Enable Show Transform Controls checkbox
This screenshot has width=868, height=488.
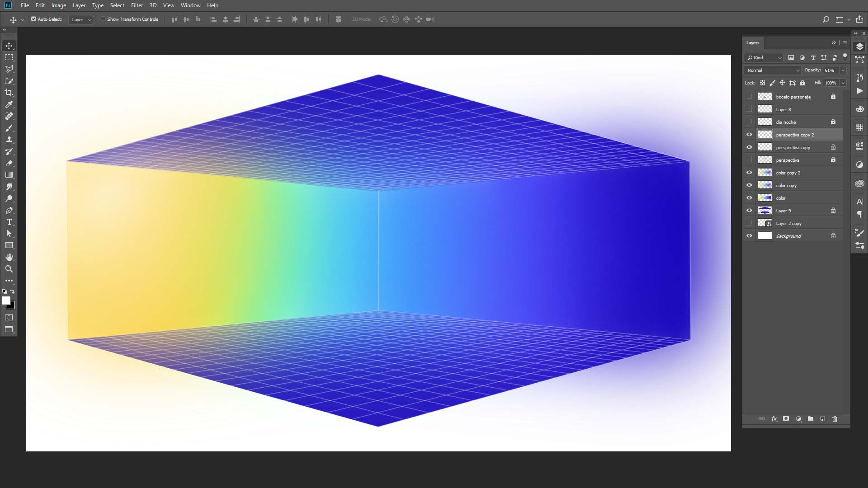pos(103,19)
